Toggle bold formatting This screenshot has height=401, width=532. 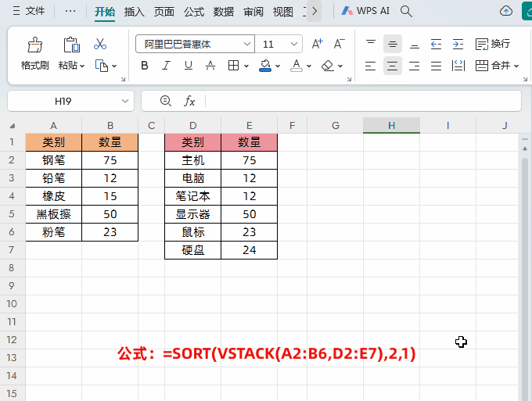145,66
